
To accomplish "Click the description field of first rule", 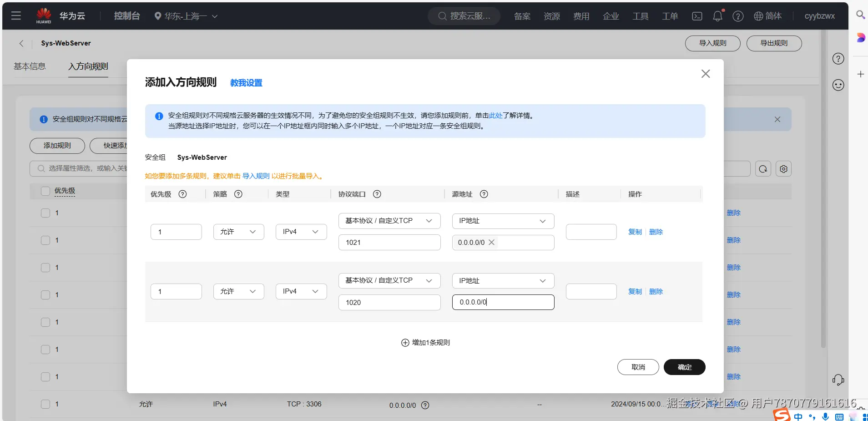I will point(591,232).
